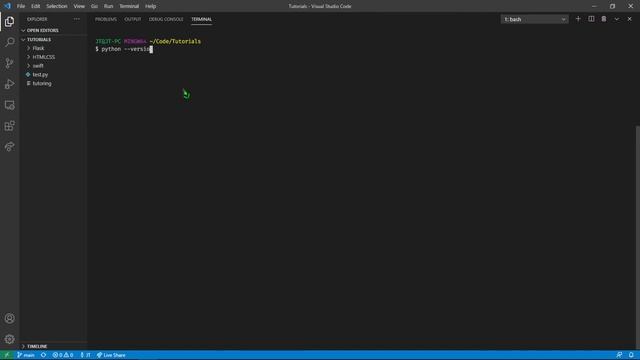640x360 pixels.
Task: Open the Edit menu
Action: coord(36,6)
